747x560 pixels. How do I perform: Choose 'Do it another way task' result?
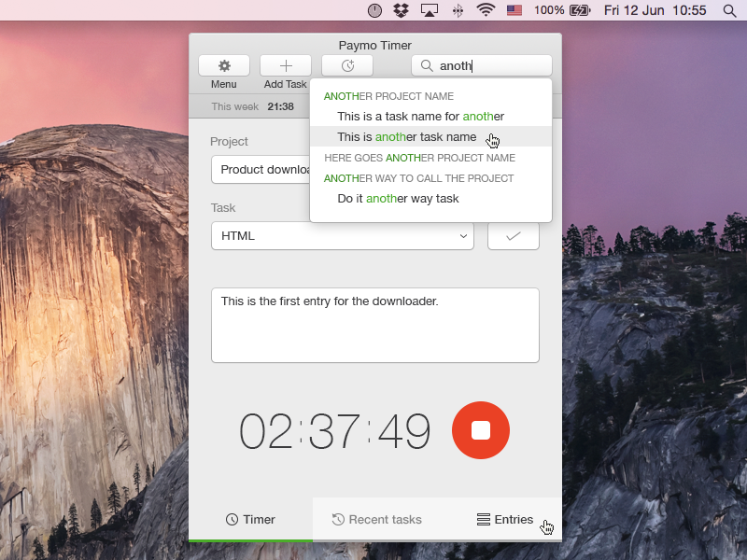tap(430, 199)
